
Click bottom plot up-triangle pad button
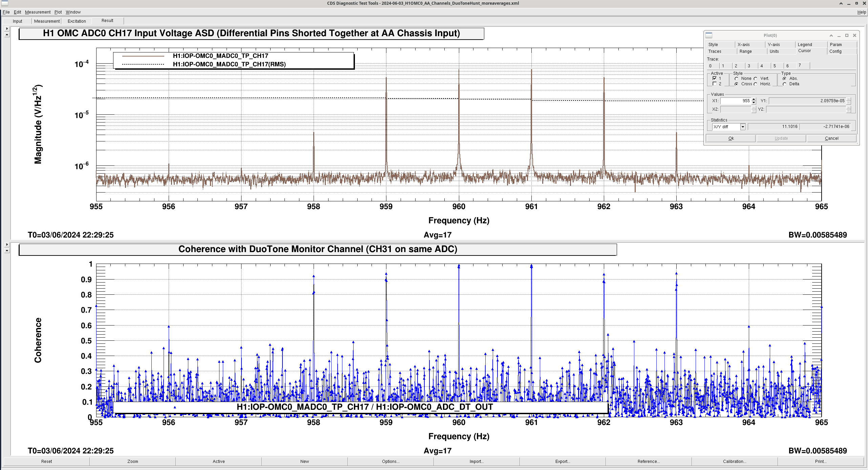[7, 250]
